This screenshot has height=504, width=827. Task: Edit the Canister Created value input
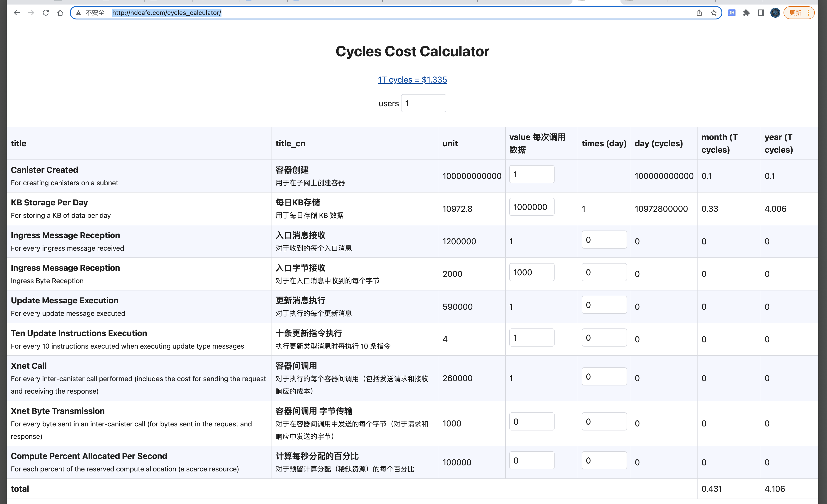tap(531, 174)
